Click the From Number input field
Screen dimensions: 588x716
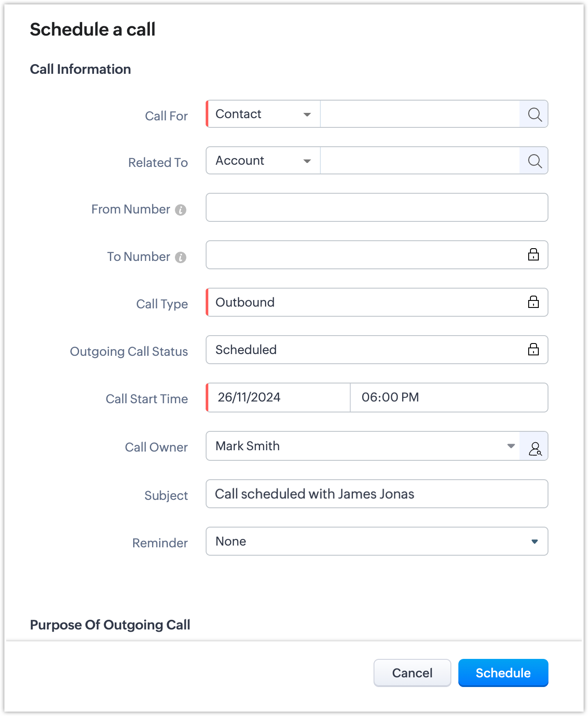tap(377, 207)
